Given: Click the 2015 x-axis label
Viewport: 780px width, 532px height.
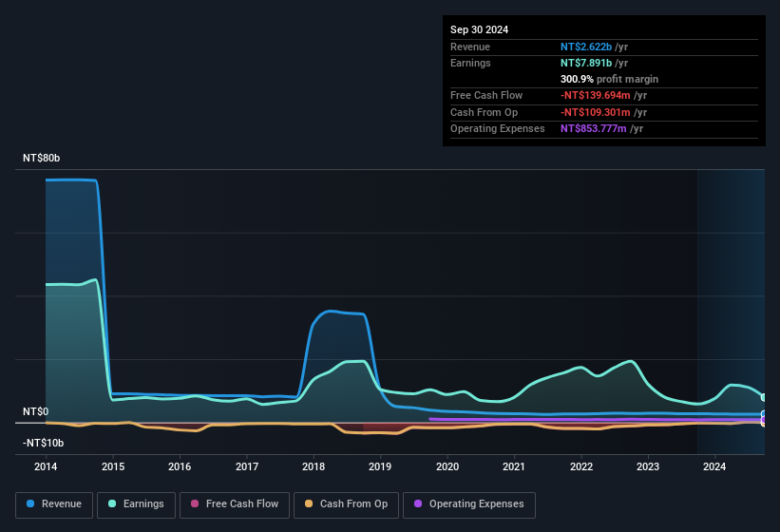Looking at the screenshot, I should 113,466.
